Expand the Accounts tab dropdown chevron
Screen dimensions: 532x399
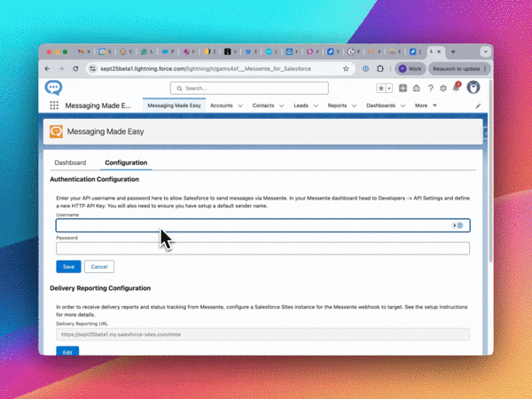pyautogui.click(x=241, y=106)
